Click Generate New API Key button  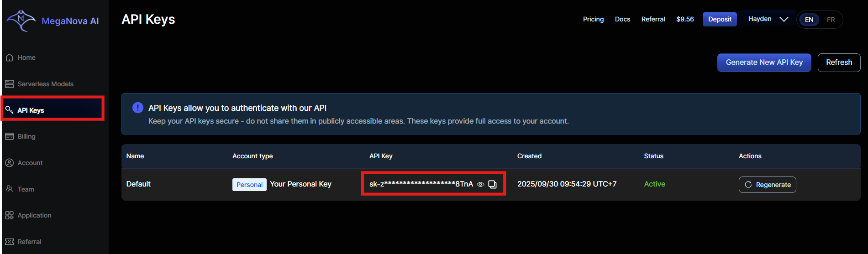point(764,62)
